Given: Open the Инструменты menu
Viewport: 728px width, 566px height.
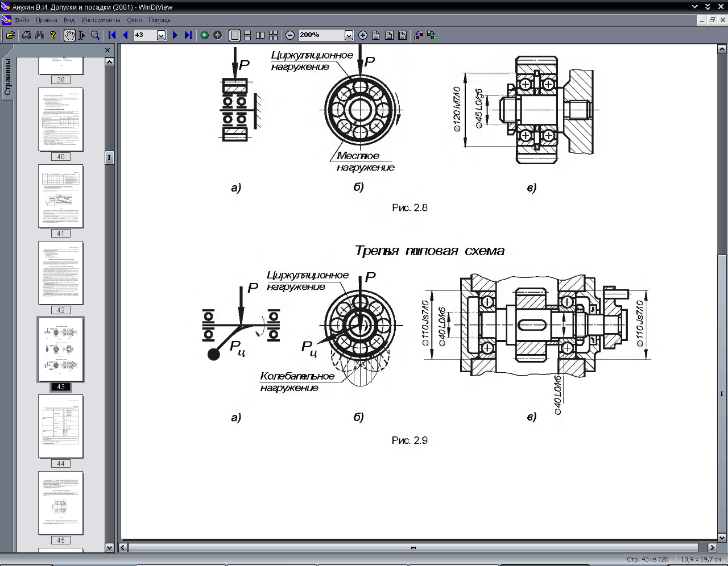Looking at the screenshot, I should pyautogui.click(x=101, y=20).
